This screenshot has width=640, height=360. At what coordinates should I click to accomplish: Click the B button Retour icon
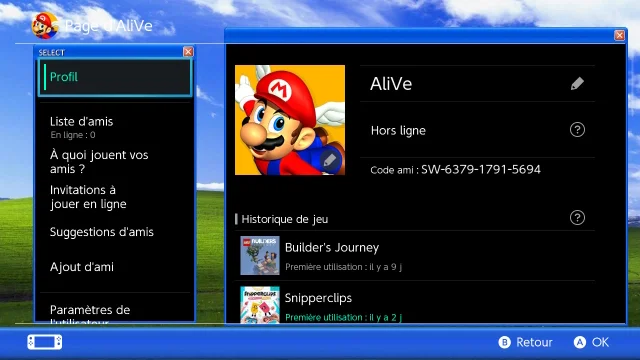tap(504, 342)
